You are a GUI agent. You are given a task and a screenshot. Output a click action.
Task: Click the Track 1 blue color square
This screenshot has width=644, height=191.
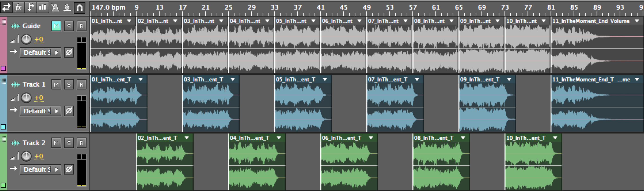click(3, 127)
